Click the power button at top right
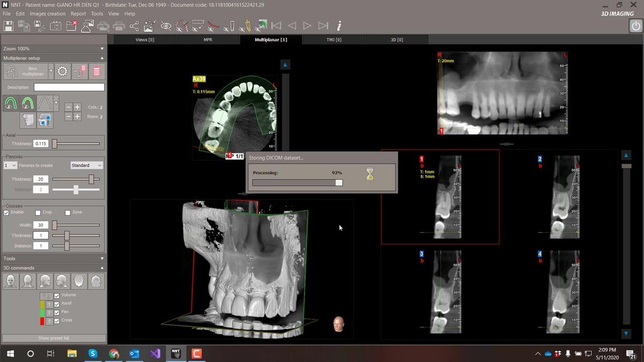Viewport: 644px width, 362px height. click(x=635, y=26)
